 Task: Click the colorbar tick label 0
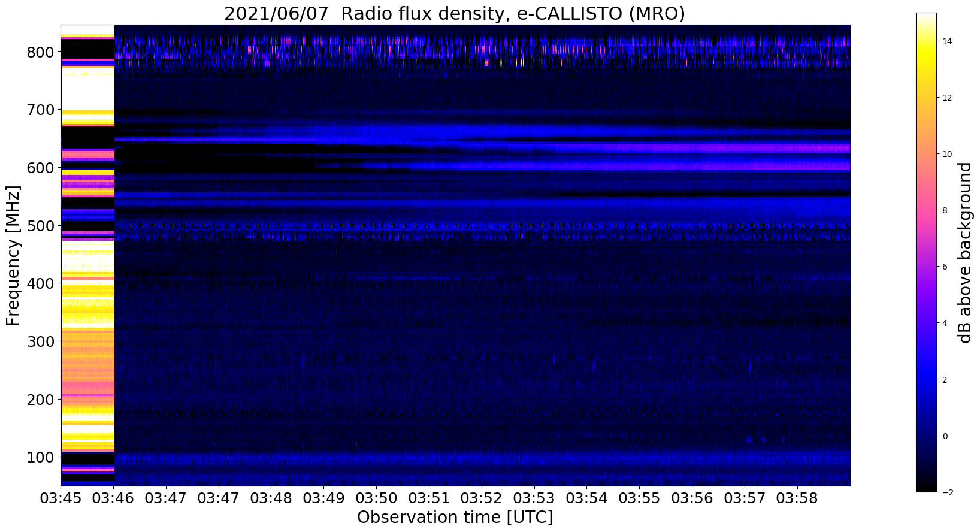coord(945,436)
